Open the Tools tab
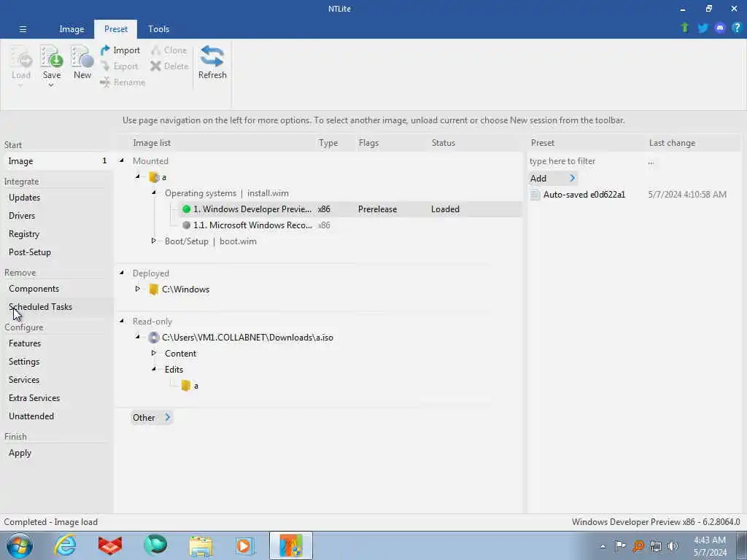The image size is (747, 560). click(158, 29)
